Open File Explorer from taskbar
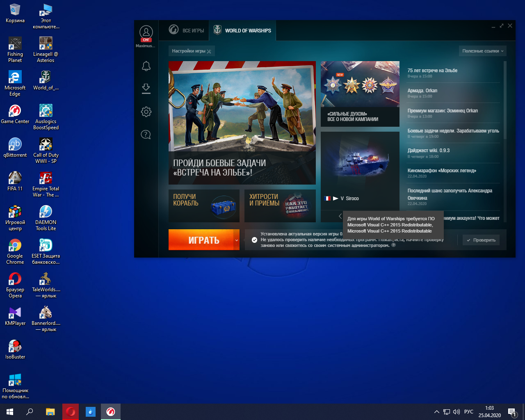 50,412
